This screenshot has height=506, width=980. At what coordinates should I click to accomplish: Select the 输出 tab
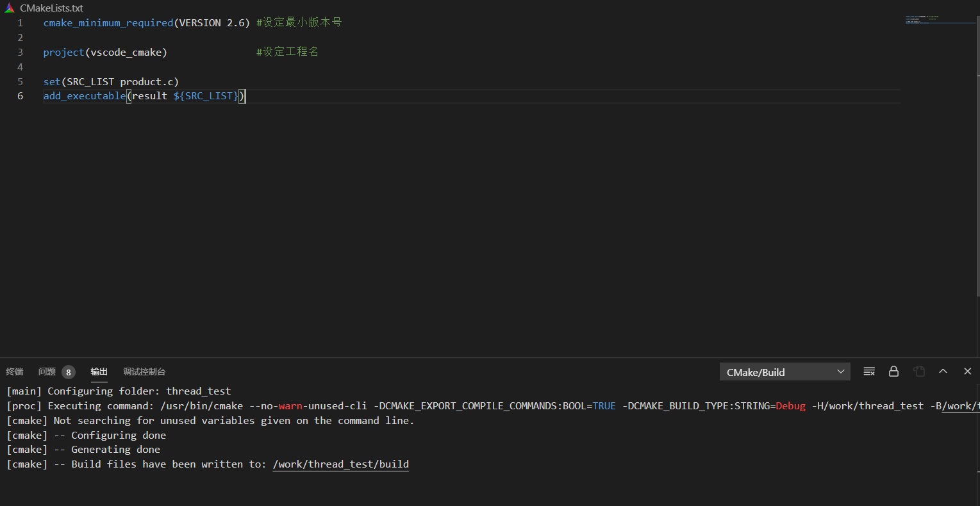click(x=99, y=371)
